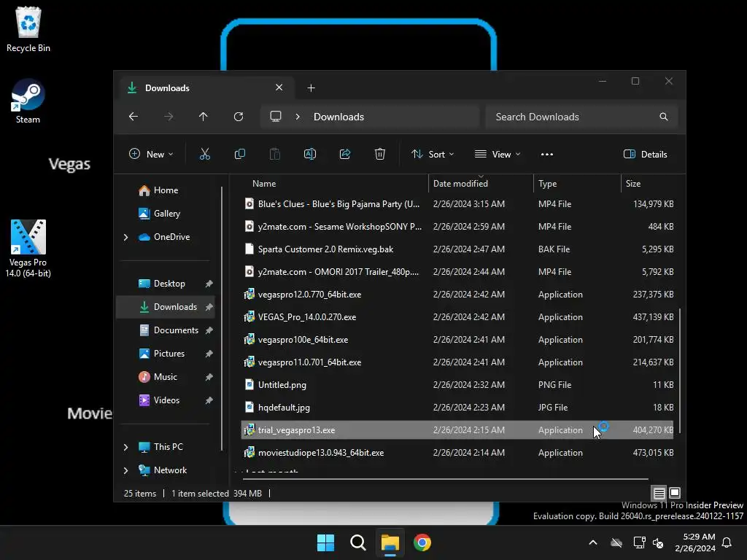Click the PC icon in address bar
The image size is (747, 560).
276,117
